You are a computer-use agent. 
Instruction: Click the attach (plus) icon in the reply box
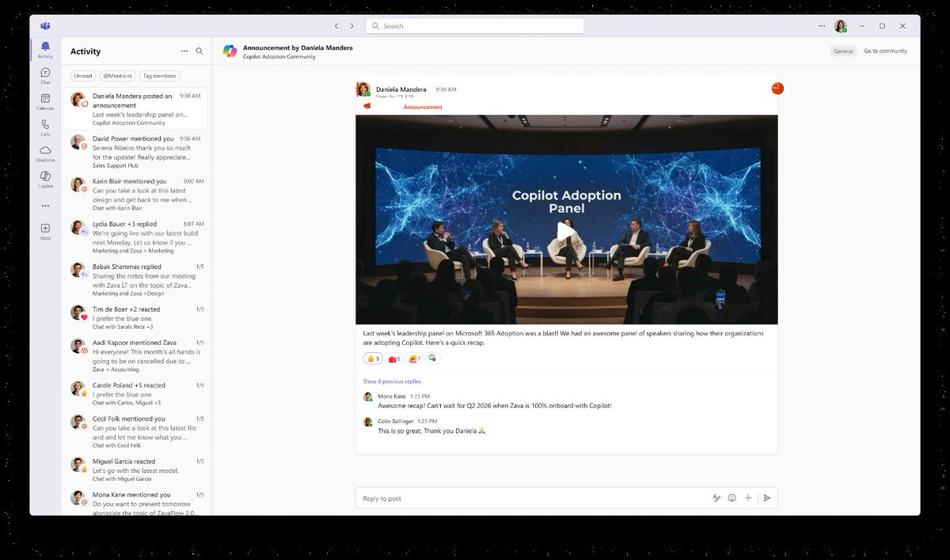click(x=748, y=498)
